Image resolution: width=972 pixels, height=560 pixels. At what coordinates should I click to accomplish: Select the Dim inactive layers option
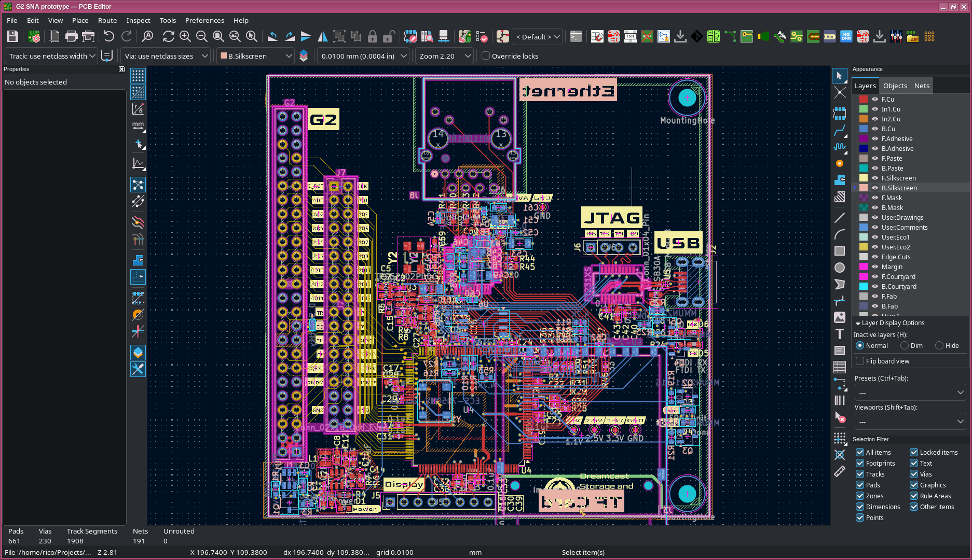(905, 345)
